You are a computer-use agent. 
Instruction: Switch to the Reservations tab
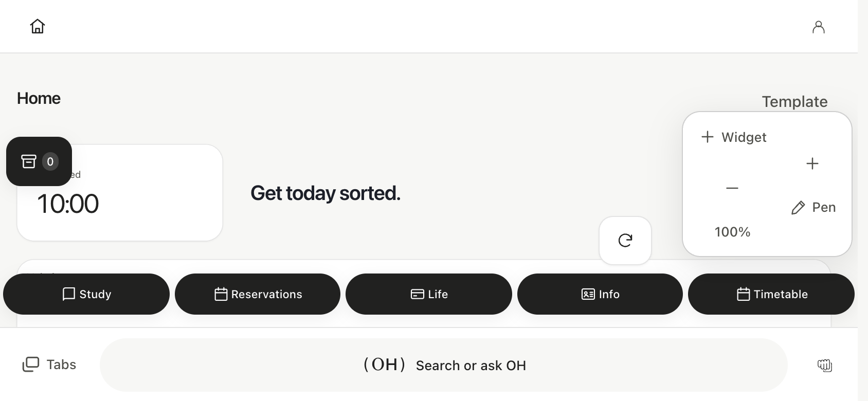(258, 294)
